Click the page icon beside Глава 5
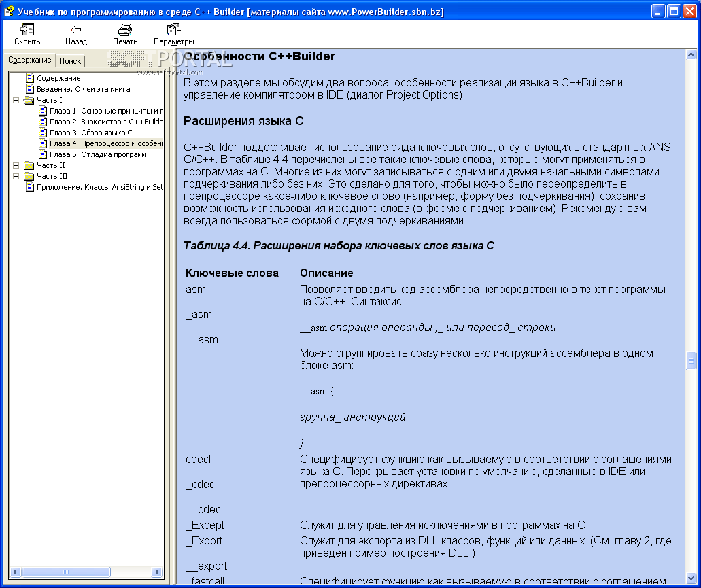The image size is (701, 588). pos(43,154)
